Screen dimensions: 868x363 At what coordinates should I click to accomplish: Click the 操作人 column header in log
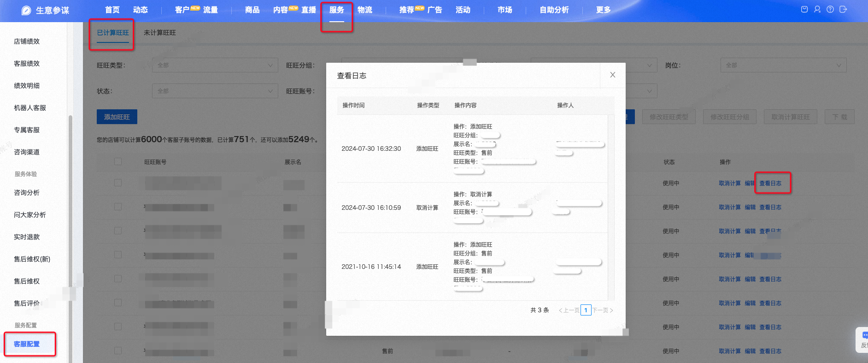tap(565, 105)
